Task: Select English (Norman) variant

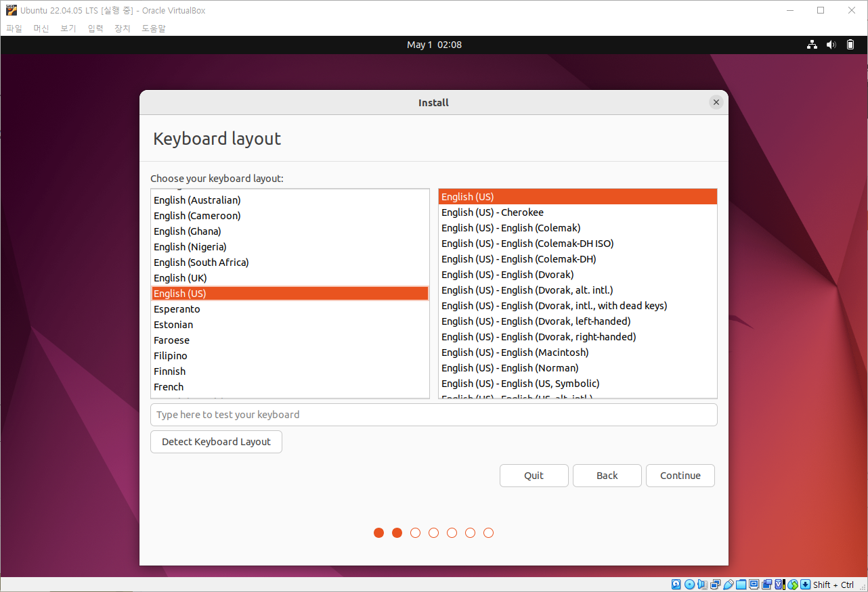Action: 578,368
